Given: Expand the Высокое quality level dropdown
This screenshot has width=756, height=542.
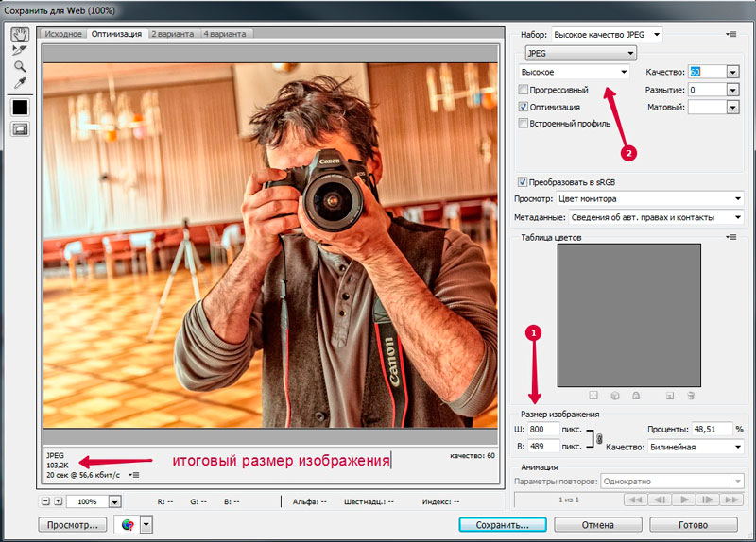Looking at the screenshot, I should click(575, 72).
